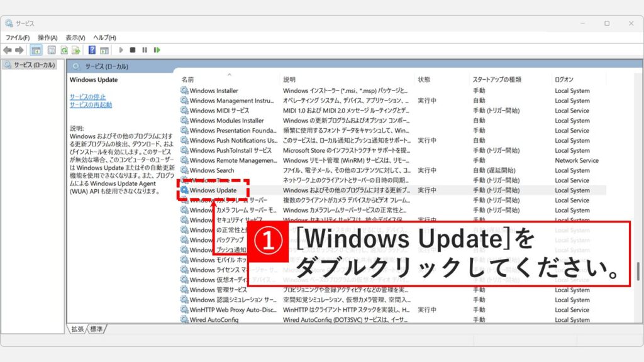Open properties using the properties toolbar icon
Screen dimensions: 644x362
(52, 50)
